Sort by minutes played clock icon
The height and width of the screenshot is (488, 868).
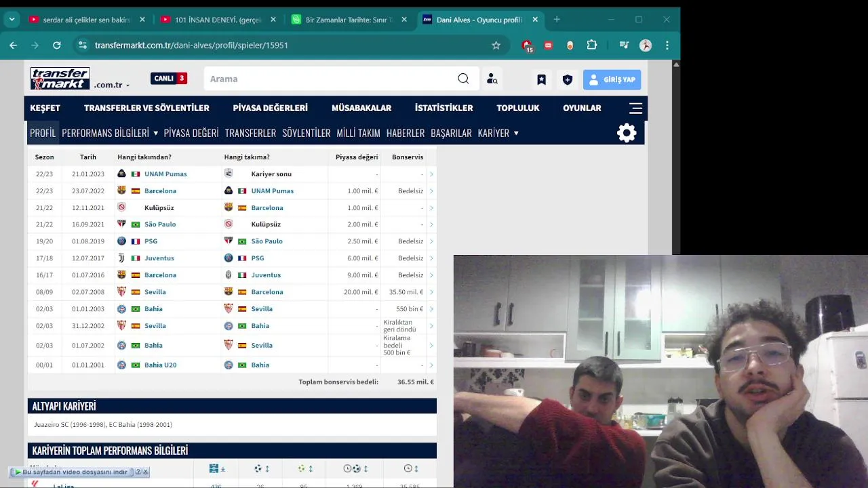coord(412,468)
